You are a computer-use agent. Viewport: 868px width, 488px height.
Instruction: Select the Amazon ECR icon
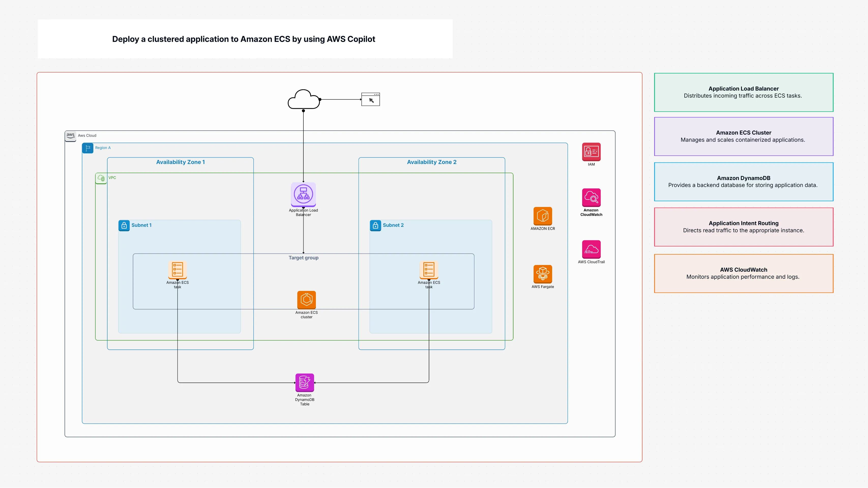click(542, 216)
